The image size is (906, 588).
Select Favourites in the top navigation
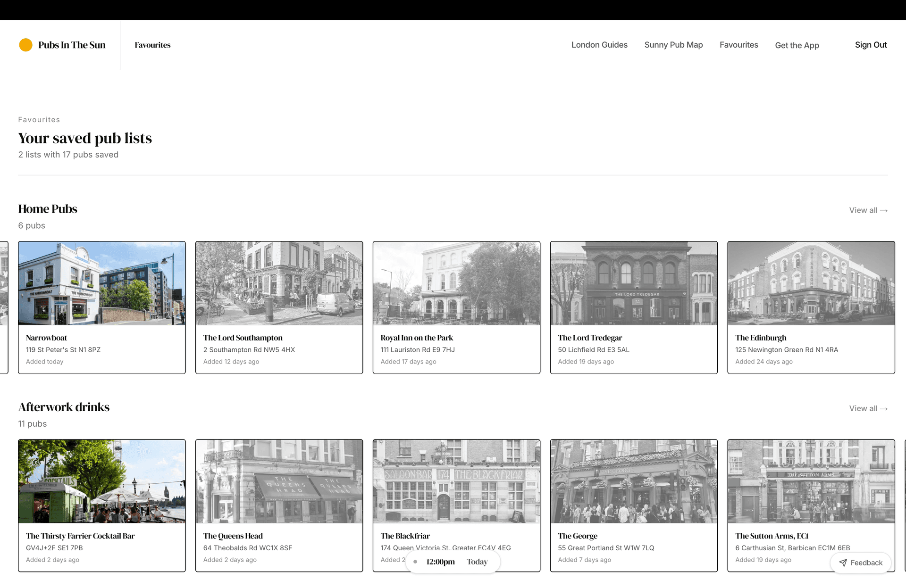pos(738,45)
